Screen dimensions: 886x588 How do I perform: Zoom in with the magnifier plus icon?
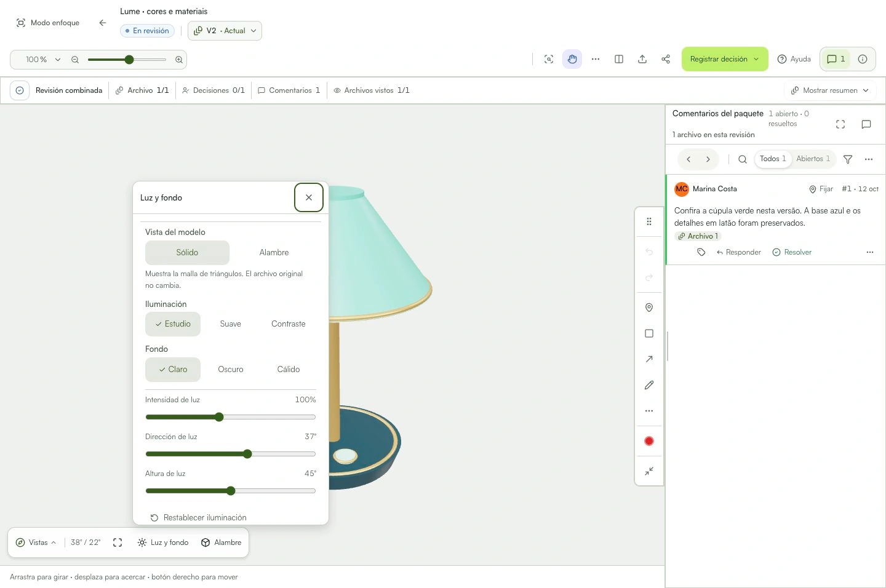tap(179, 60)
